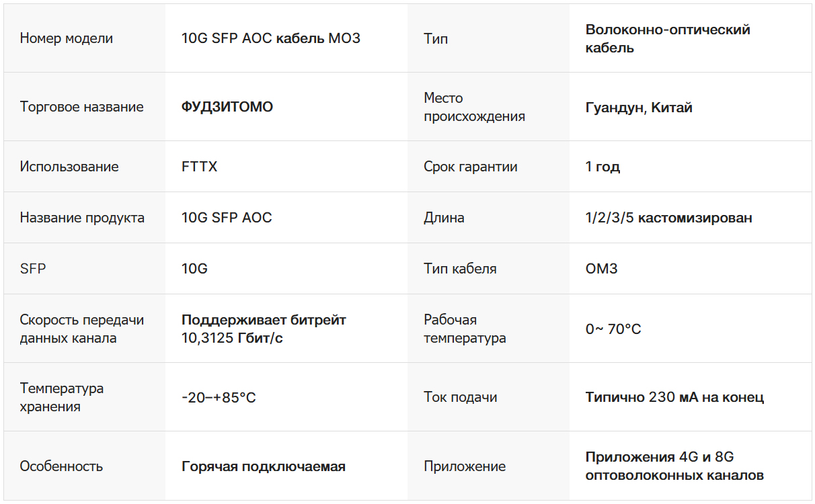Click '1/2/3/5 кастомизирован' length value
This screenshot has width=815, height=504.
(668, 218)
